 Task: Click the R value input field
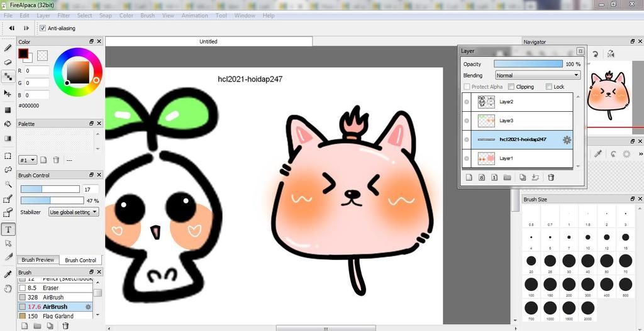(37, 70)
